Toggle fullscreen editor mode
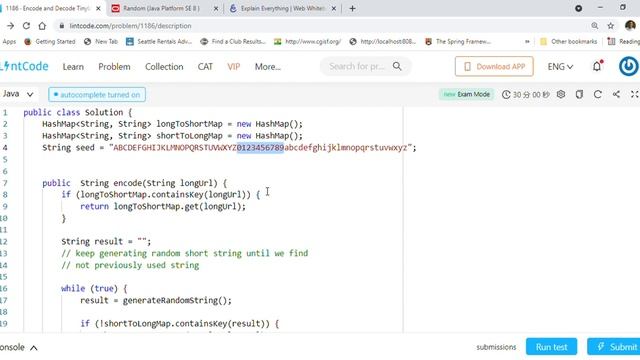Screen dimensions: 640x360 (634, 94)
